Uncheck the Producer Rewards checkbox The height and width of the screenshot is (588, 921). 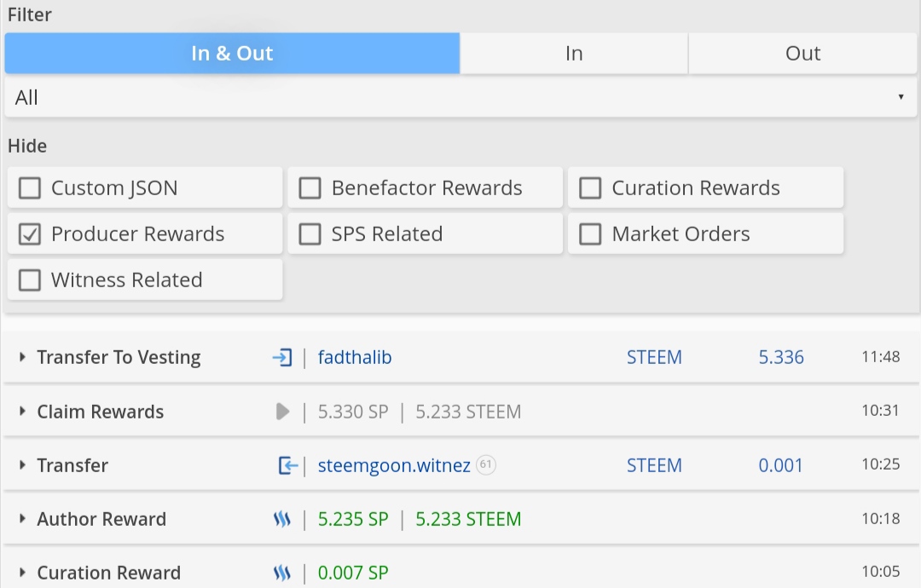(x=30, y=234)
